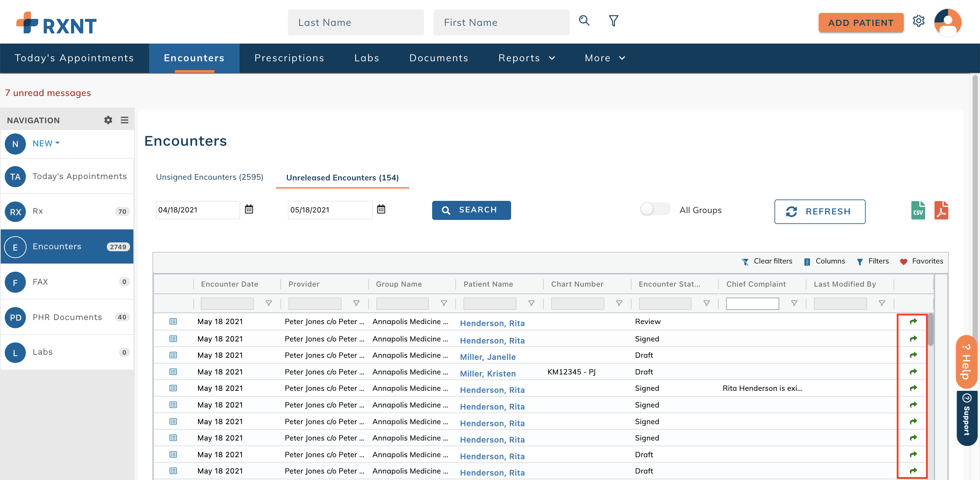980x480 pixels.
Task: Click the ADD PATIENT button
Action: pos(861,23)
